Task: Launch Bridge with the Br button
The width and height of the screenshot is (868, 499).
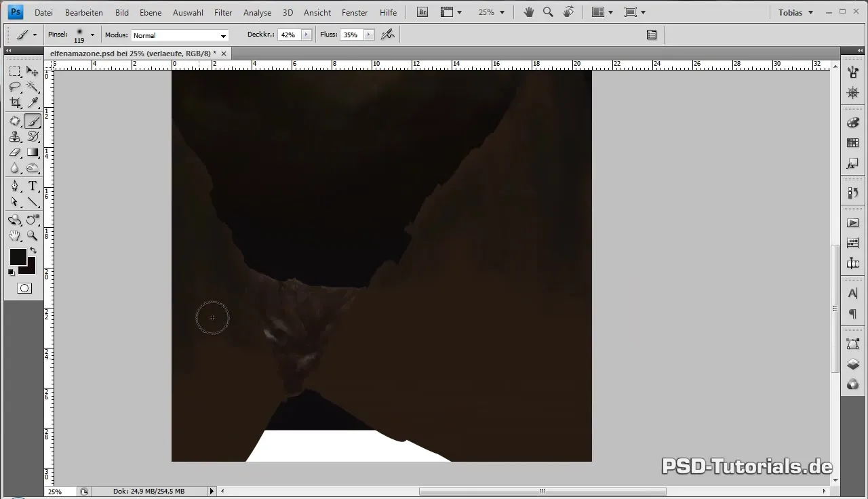Action: [x=422, y=12]
